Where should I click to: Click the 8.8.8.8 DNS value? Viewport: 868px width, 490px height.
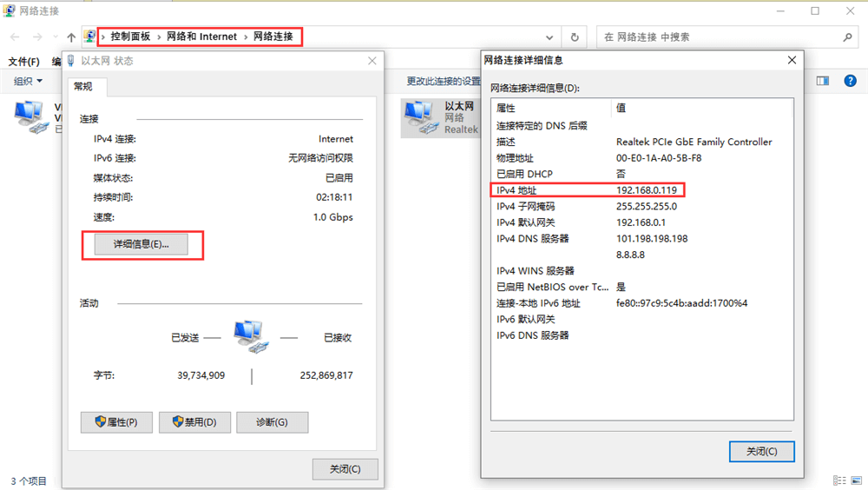pyautogui.click(x=630, y=255)
